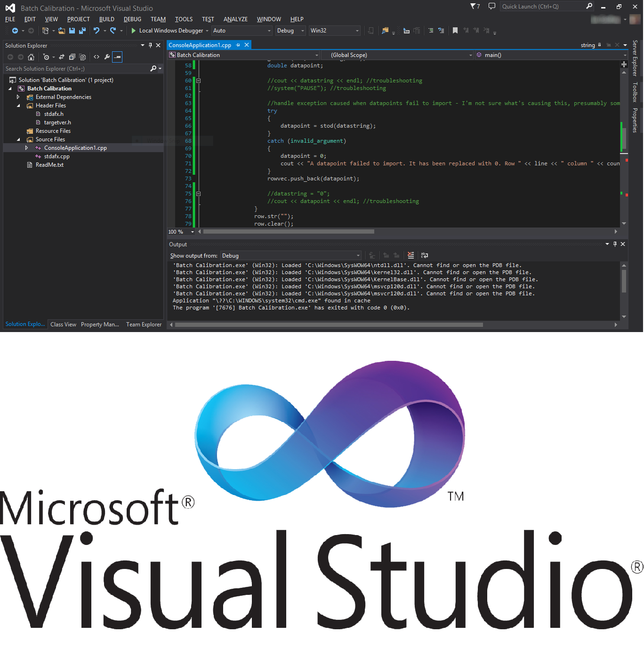Open the FILE menu
644x666 pixels.
pos(10,19)
